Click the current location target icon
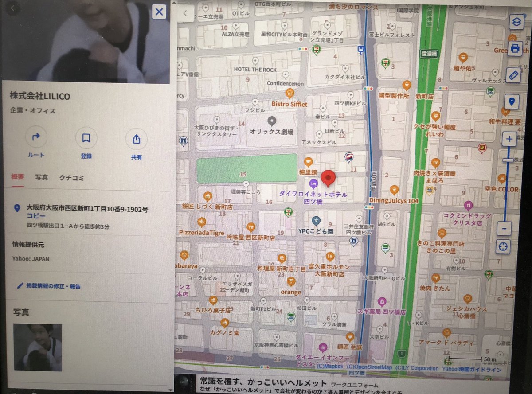Image resolution: width=532 pixels, height=394 pixels. [503, 246]
